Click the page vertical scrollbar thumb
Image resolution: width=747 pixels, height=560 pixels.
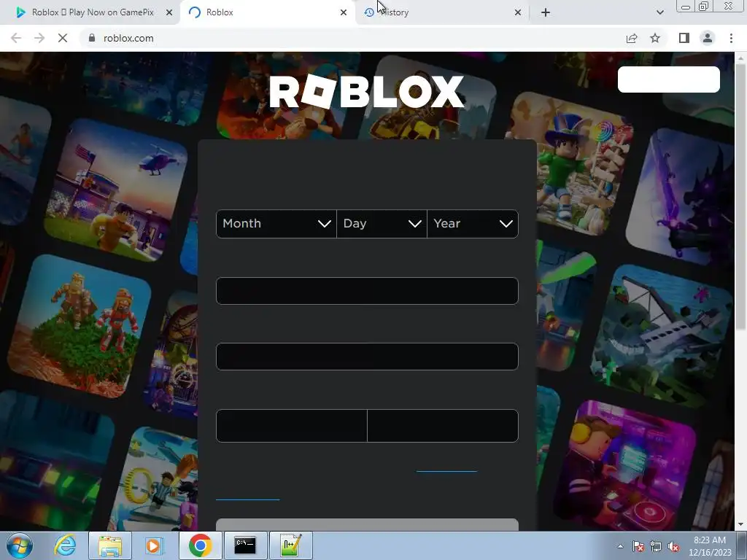pos(740,195)
